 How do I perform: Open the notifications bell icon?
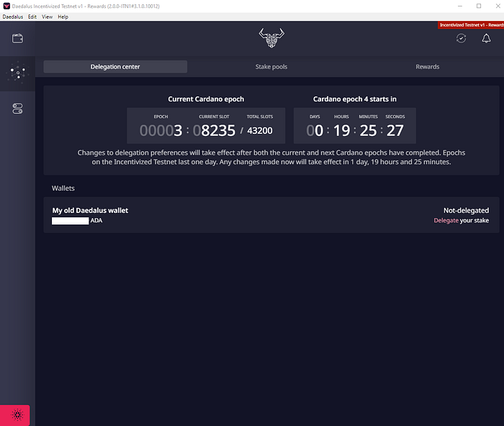click(x=486, y=39)
